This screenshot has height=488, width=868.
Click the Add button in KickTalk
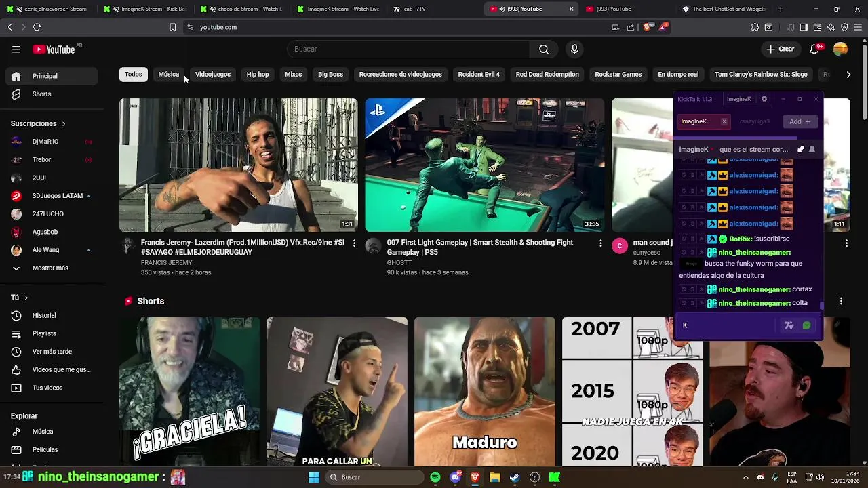(800, 121)
